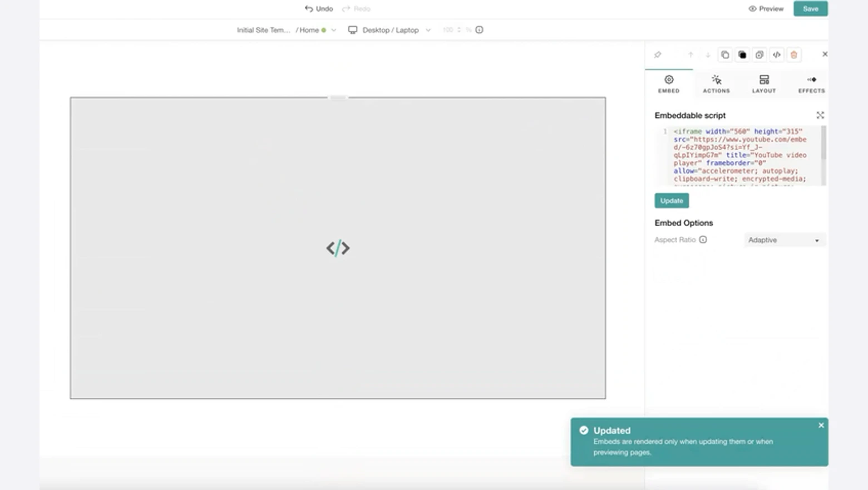Switch to the Embed tab

pos(669,84)
